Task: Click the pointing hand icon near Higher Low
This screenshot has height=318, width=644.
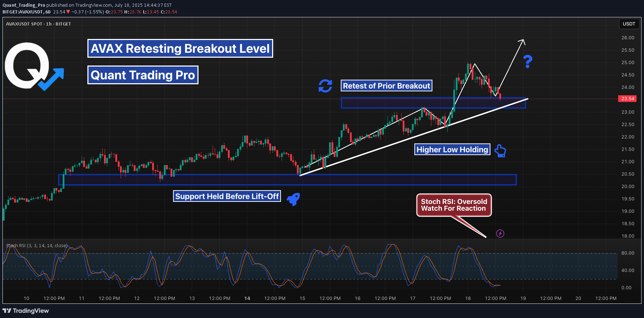Action: (500, 151)
